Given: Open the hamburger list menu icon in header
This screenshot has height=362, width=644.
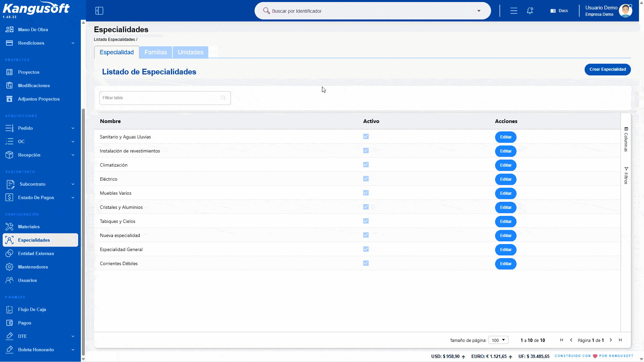Looking at the screenshot, I should coord(514,11).
